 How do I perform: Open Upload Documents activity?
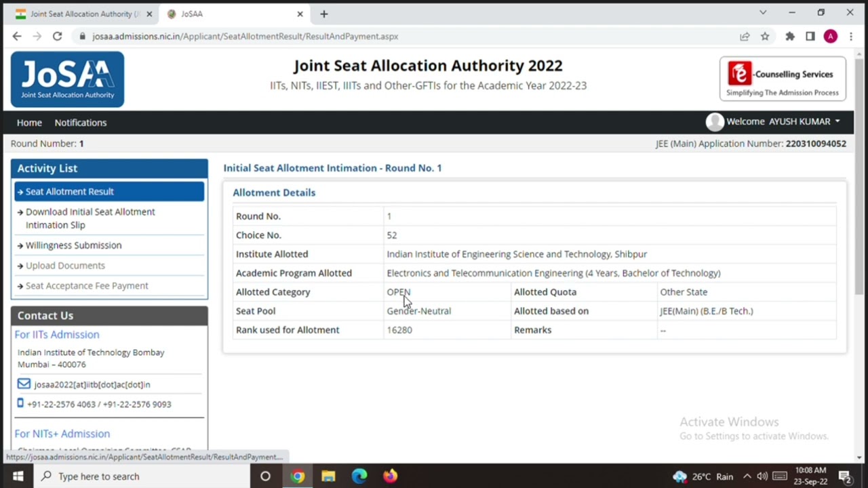click(65, 266)
